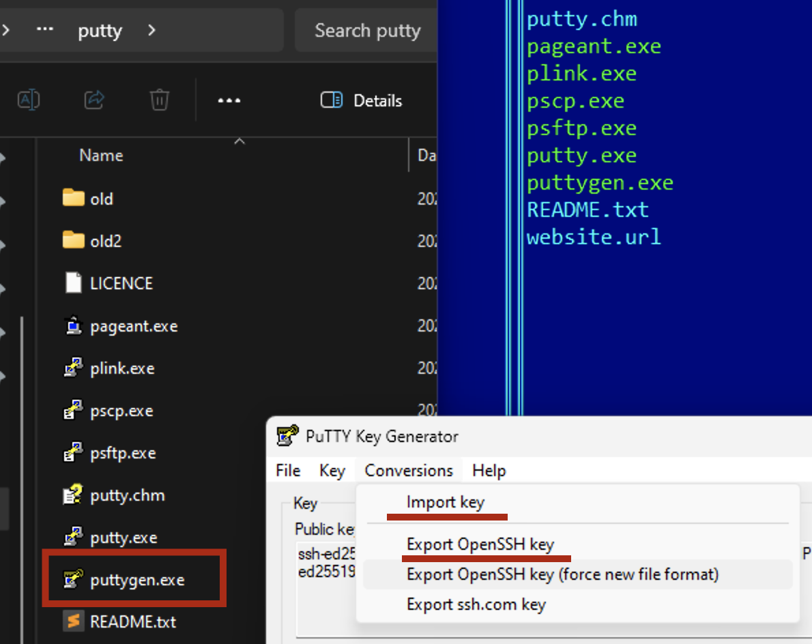The image size is (812, 644).
Task: Expand the breadcrumb chevron after putty
Action: click(151, 31)
